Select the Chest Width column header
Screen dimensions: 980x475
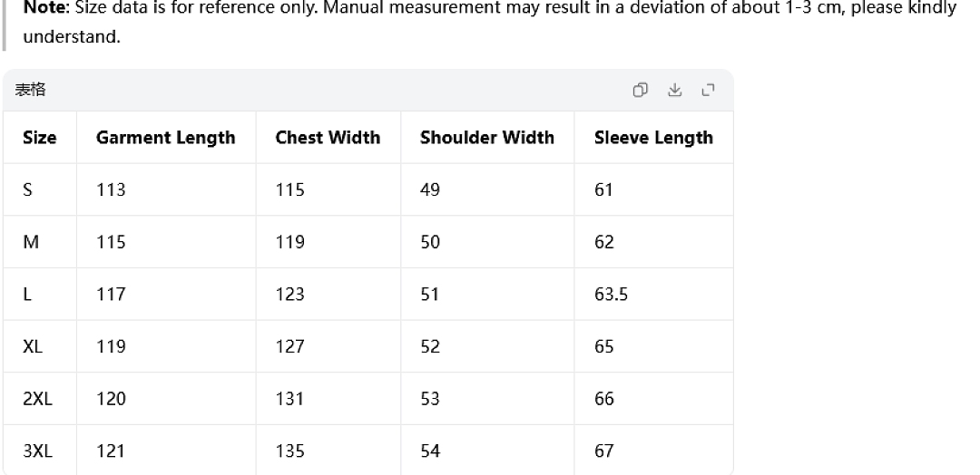point(328,137)
